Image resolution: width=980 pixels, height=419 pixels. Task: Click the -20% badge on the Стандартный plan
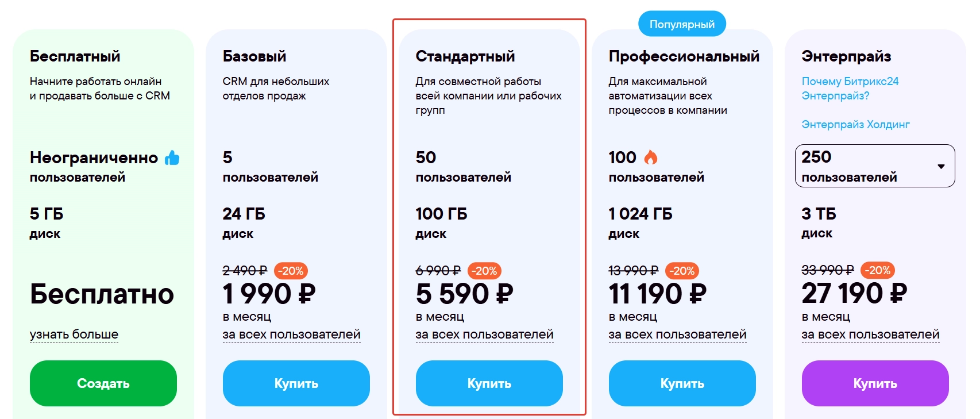click(x=485, y=270)
